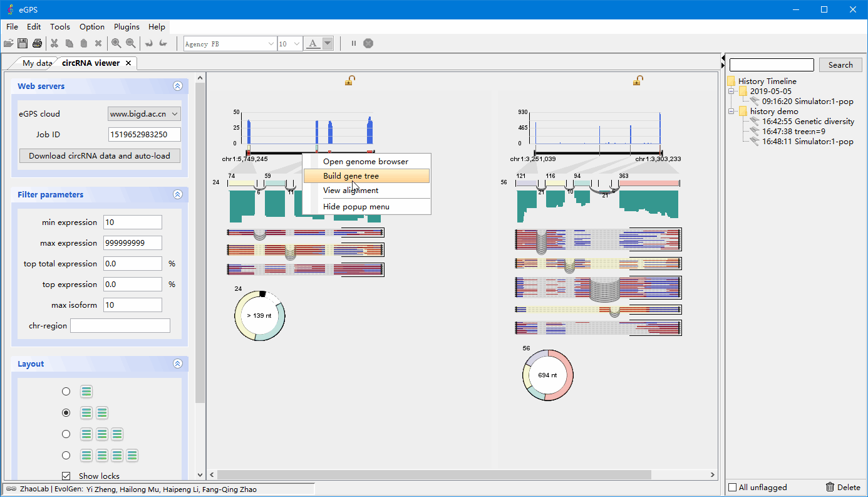Click the Open file toolbar icon
This screenshot has width=868, height=497.
click(x=8, y=43)
